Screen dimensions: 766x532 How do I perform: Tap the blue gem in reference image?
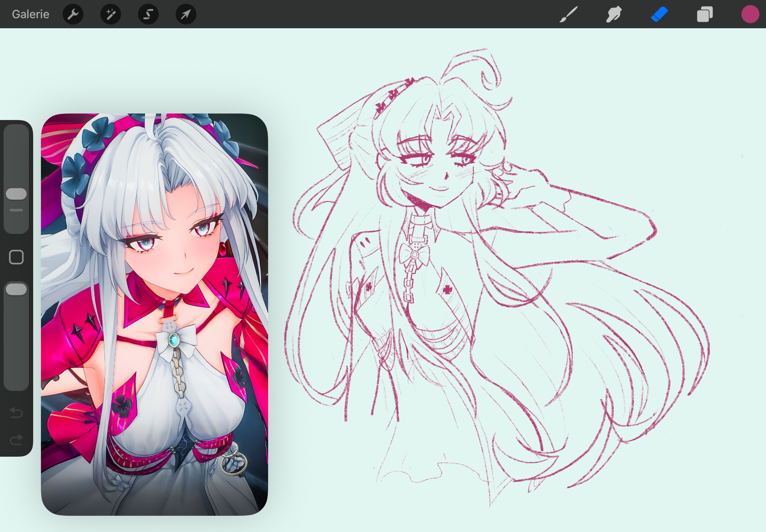(173, 339)
